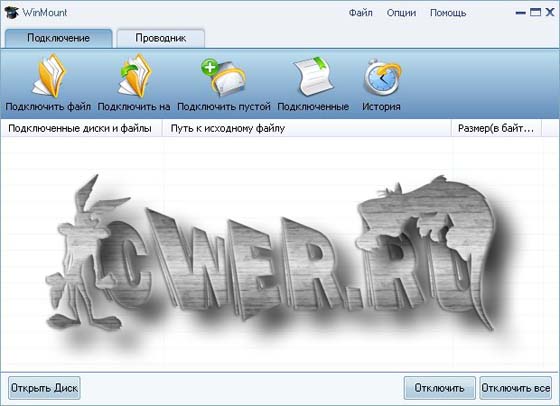Sort by Подключенные диски и файлы column
This screenshot has height=406, width=560.
click(x=81, y=128)
